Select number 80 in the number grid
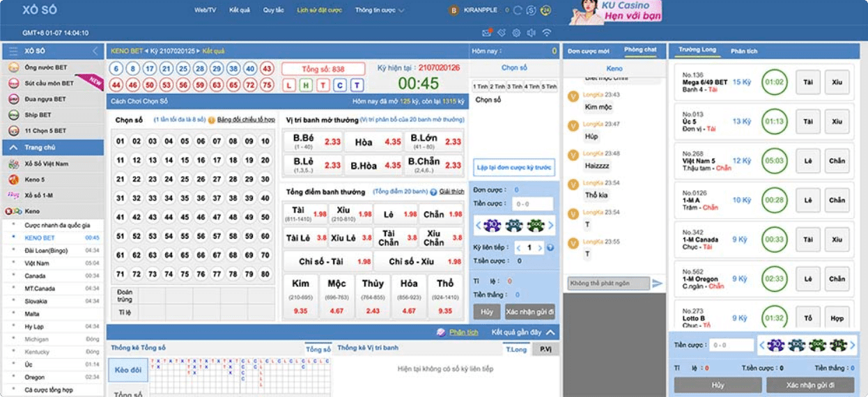This screenshot has height=397, width=868. [265, 274]
